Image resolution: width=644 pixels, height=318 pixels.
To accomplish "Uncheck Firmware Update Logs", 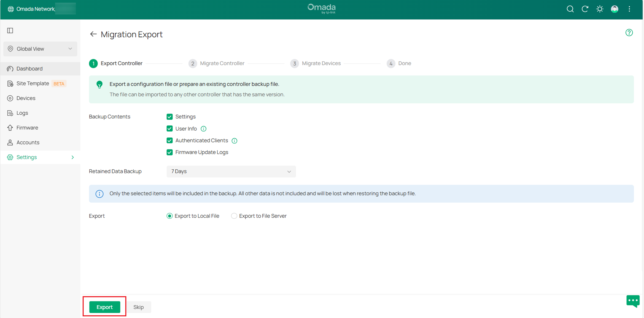I will tap(169, 152).
